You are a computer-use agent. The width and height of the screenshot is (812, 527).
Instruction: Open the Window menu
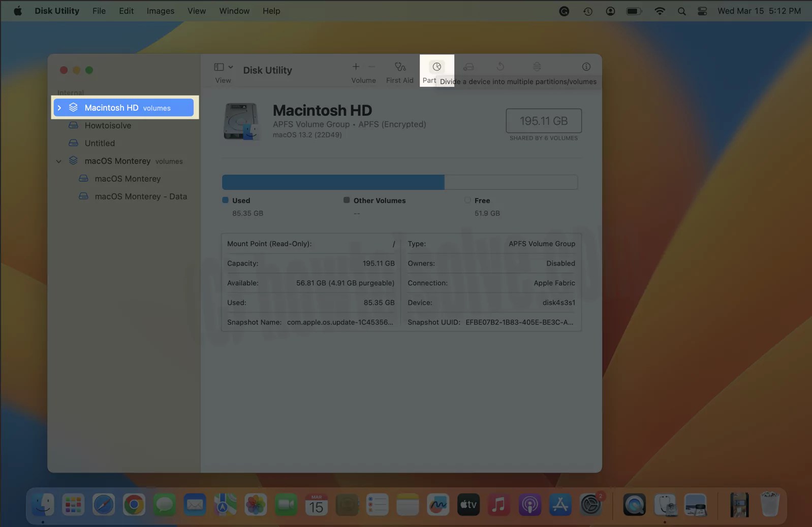point(234,11)
